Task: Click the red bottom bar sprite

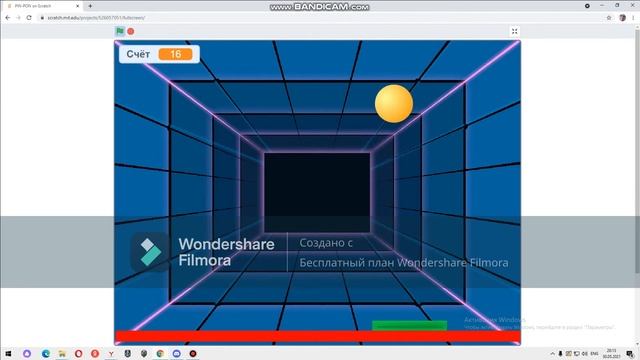Action: (318, 336)
